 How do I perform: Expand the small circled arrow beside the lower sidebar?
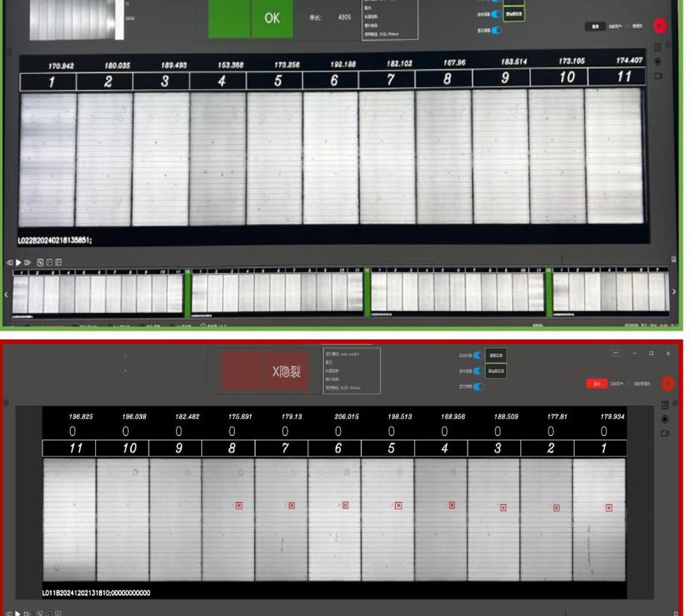[675, 403]
